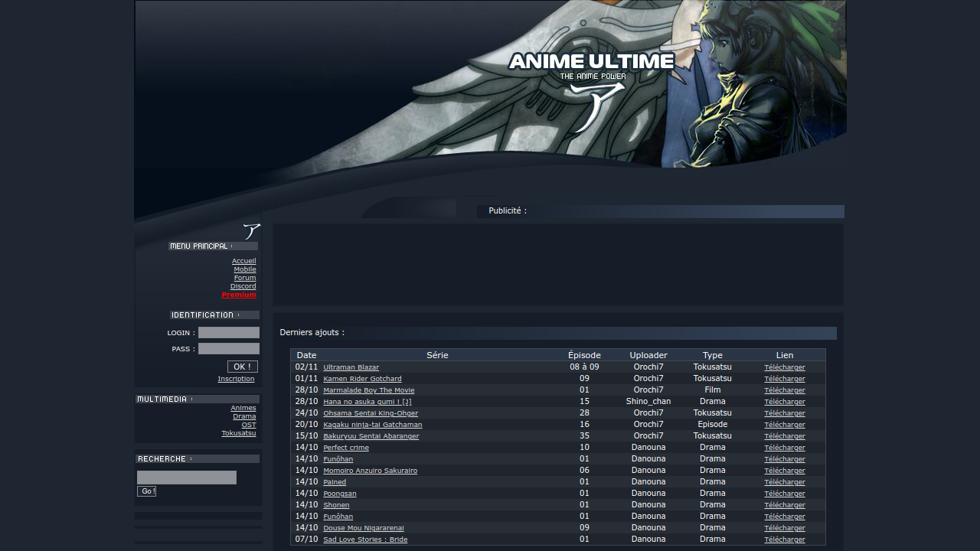This screenshot has height=551, width=980.
Task: Open the Discord link in the main menu
Action: (243, 286)
